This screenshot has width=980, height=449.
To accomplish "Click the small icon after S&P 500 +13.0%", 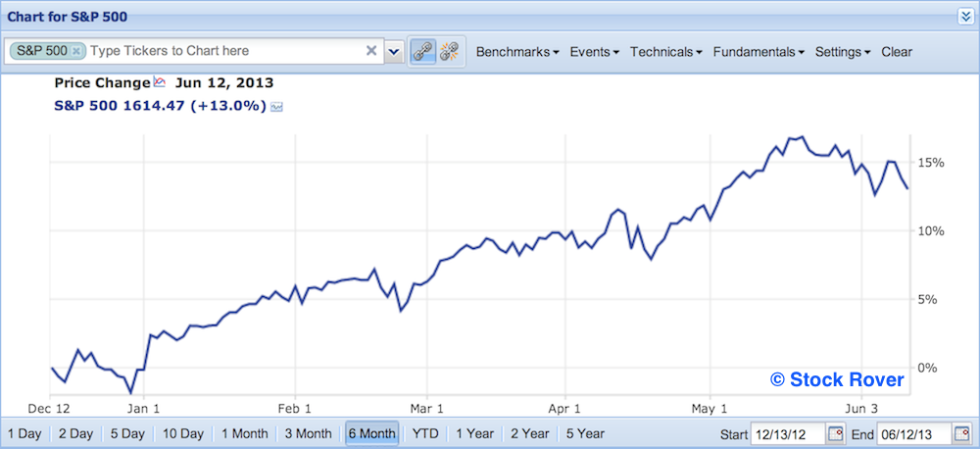I will click(x=276, y=107).
